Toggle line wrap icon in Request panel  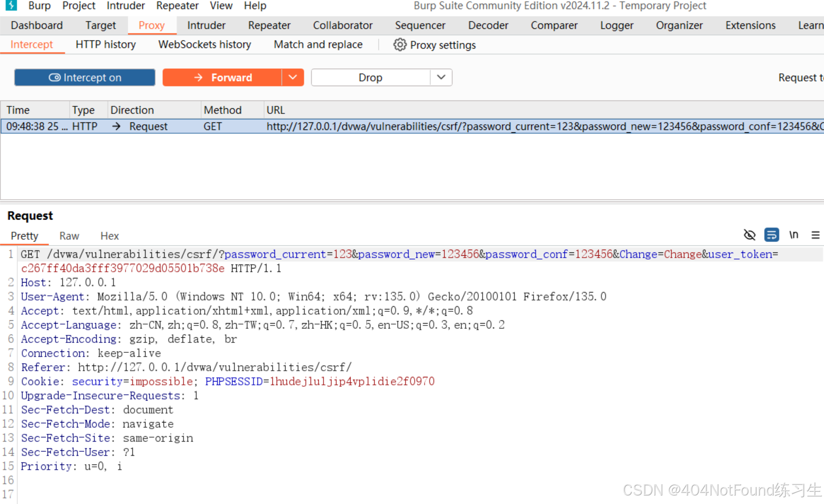click(772, 235)
